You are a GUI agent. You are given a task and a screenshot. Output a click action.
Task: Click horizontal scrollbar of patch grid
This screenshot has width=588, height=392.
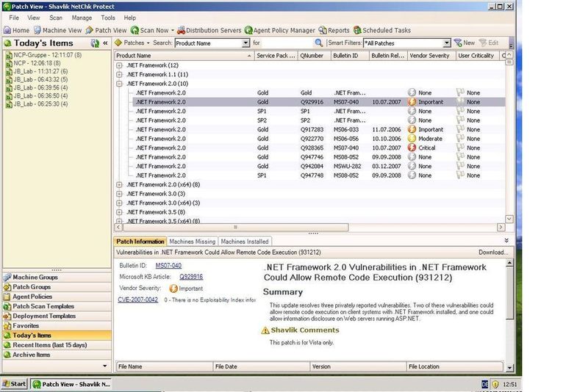click(235, 228)
